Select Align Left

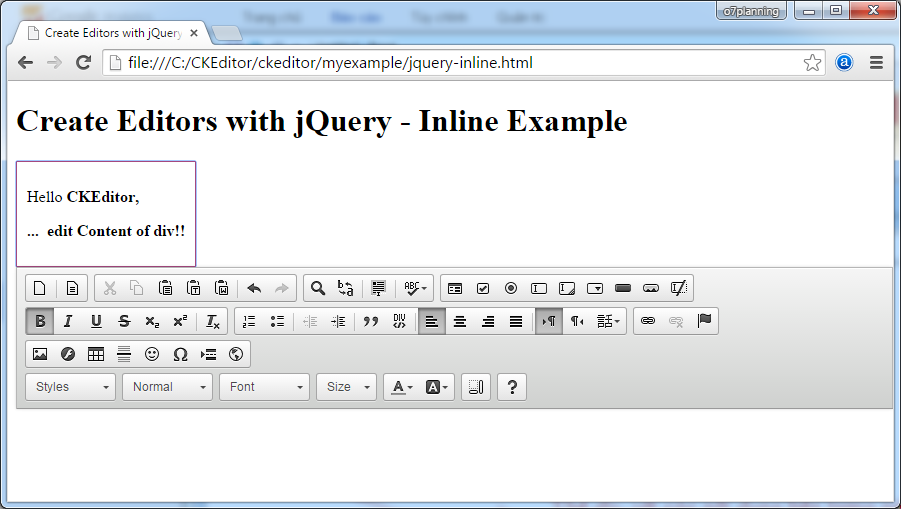tap(432, 321)
